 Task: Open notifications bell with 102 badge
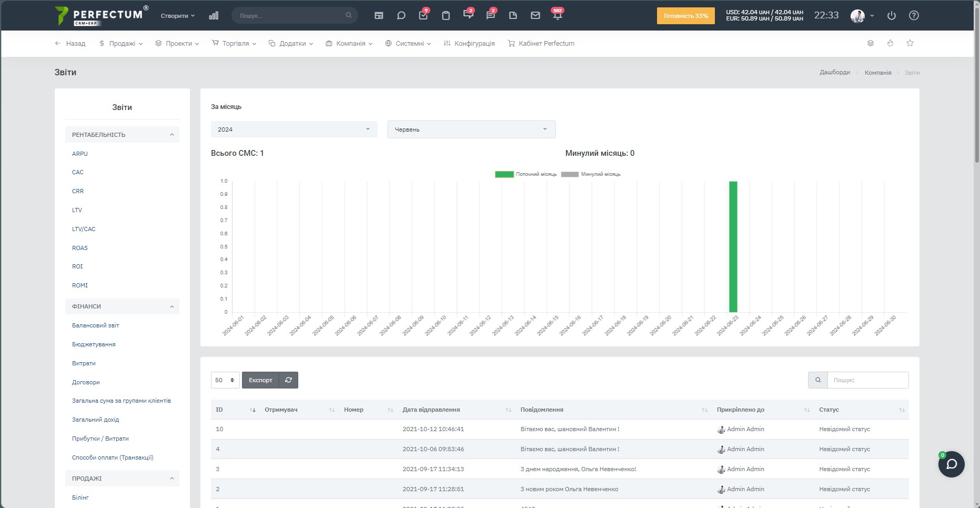point(558,15)
